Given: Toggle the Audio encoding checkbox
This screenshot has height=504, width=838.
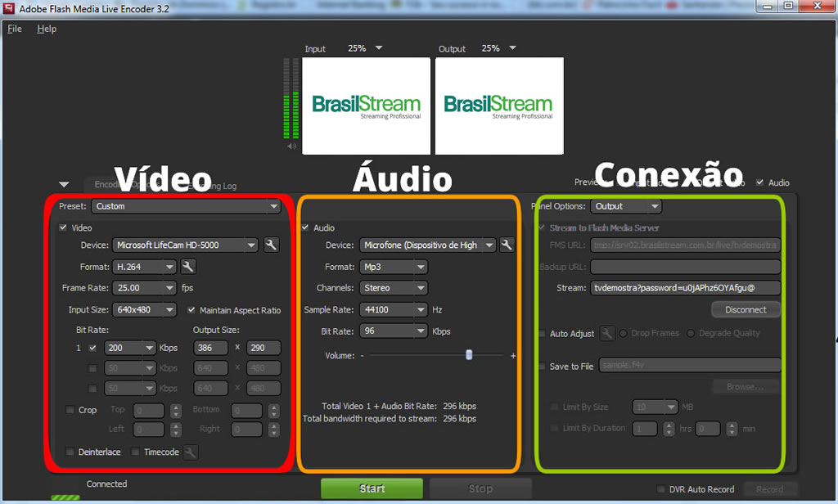Looking at the screenshot, I should tap(305, 227).
